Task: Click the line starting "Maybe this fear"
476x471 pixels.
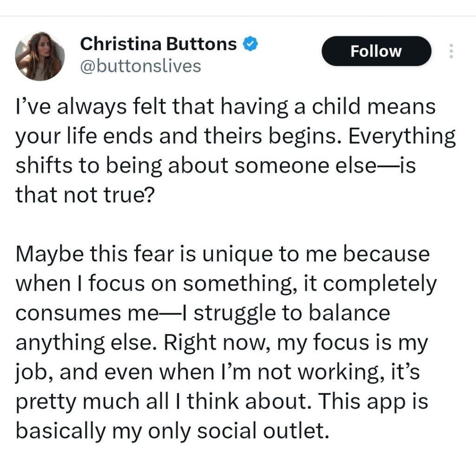Action: click(223, 255)
